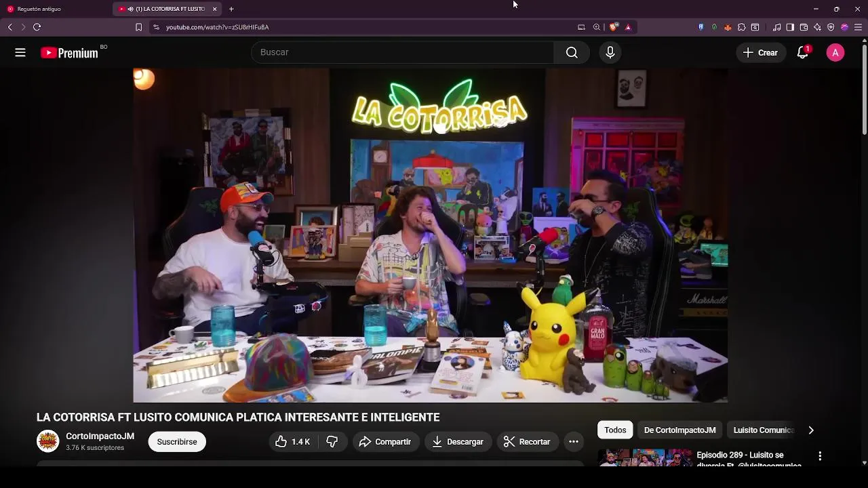Open Brave Rewards triangle icon
This screenshot has width=868, height=488.
628,27
